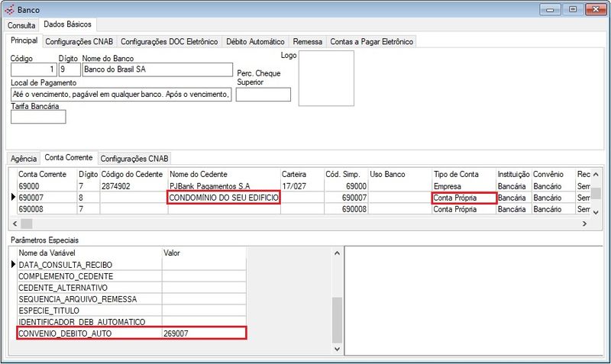Open the Débito Automático tab
The width and height of the screenshot is (611, 364).
pos(256,41)
